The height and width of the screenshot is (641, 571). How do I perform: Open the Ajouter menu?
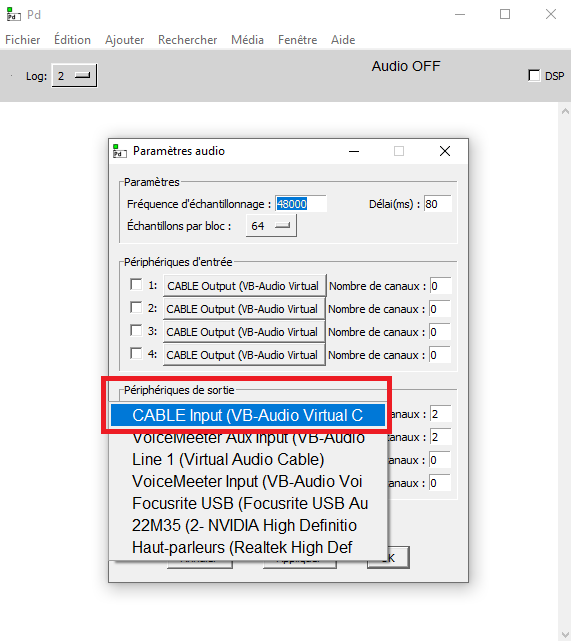point(124,40)
